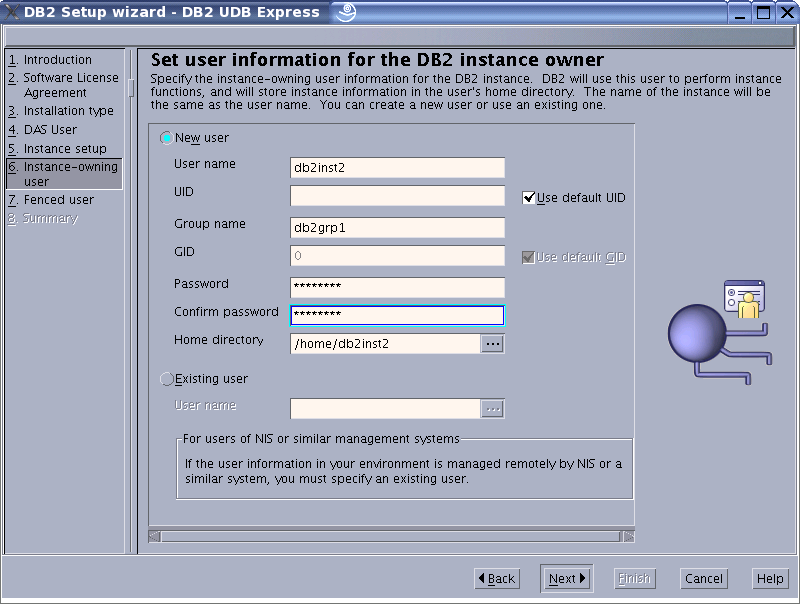Click the swirl icon in title bar
Image resolution: width=800 pixels, height=604 pixels.
(345, 12)
